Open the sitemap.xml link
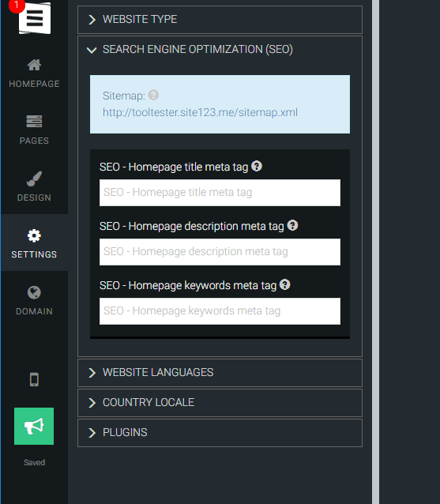Viewport: 440px width, 504px height. (x=200, y=112)
